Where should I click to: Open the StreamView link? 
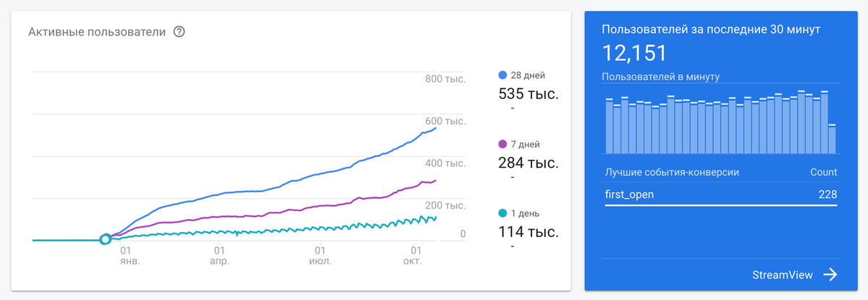pos(783,275)
